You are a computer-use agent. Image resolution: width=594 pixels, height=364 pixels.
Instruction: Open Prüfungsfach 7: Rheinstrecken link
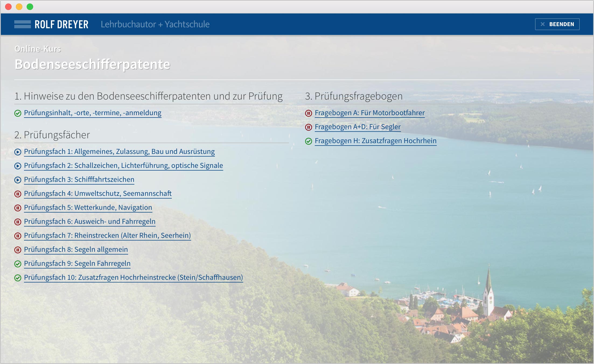[x=107, y=235]
